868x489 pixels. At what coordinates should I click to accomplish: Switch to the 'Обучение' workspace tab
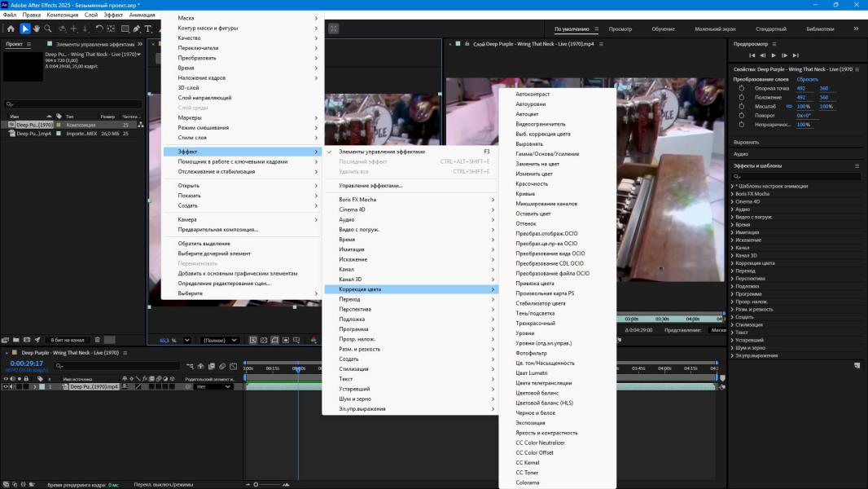tap(663, 29)
